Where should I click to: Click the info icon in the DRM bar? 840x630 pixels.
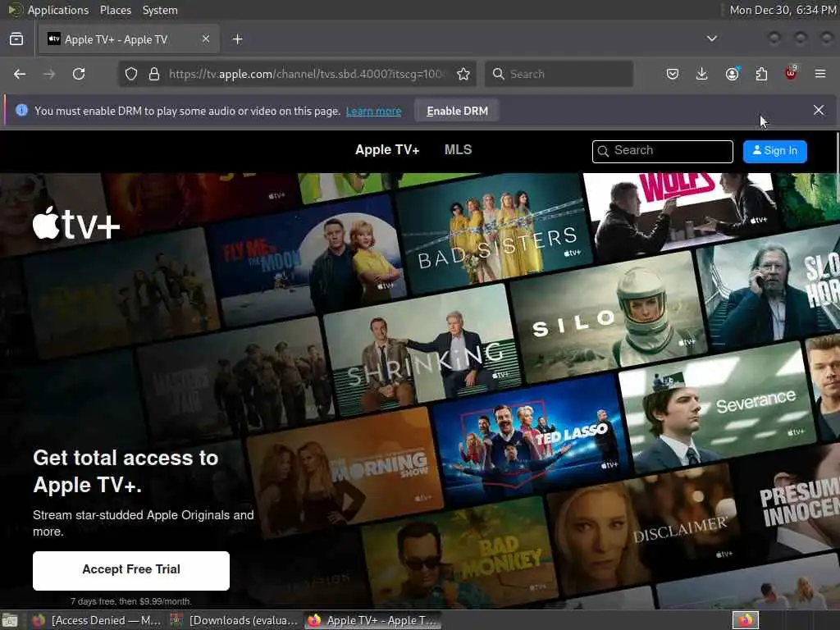coord(21,111)
